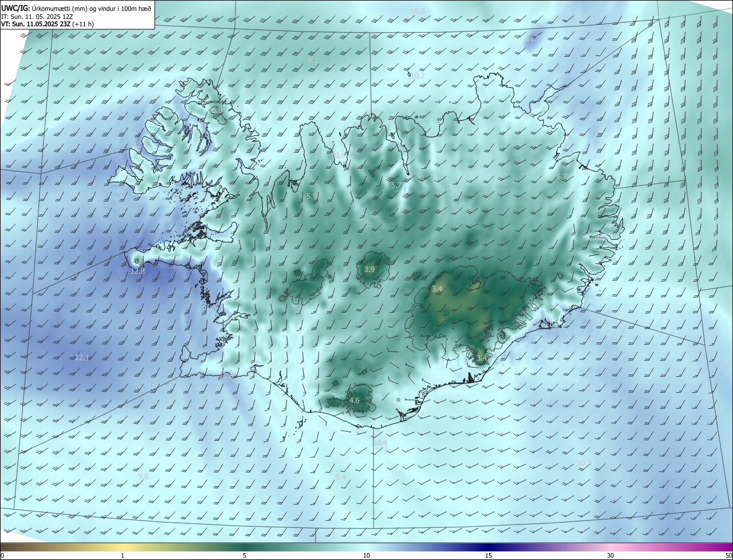Click the 3.4 value on the large Vatnajökull glacier
Screen dimensions: 733x560
[x=437, y=289]
